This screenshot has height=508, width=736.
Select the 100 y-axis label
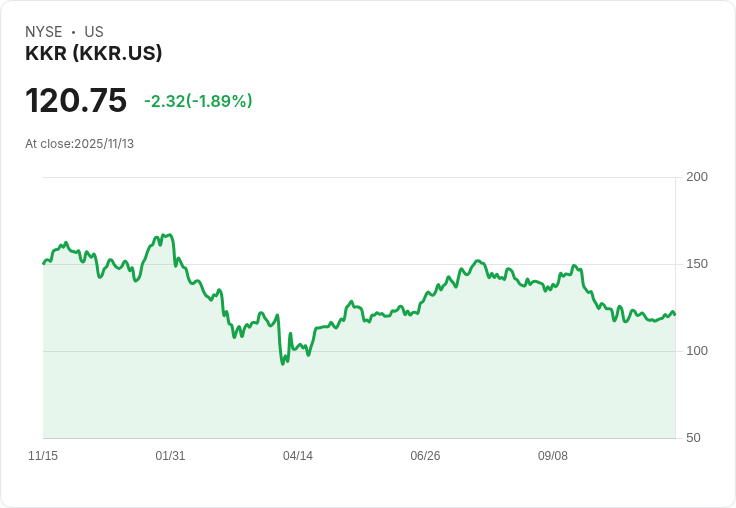[697, 351]
